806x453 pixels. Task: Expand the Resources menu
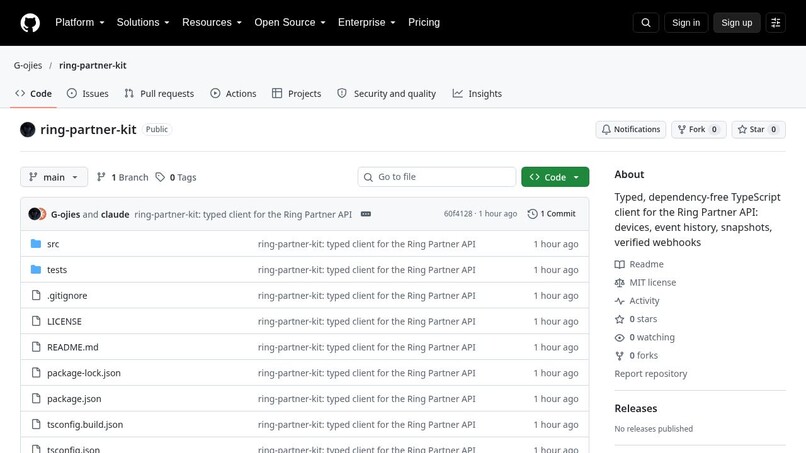(x=212, y=23)
